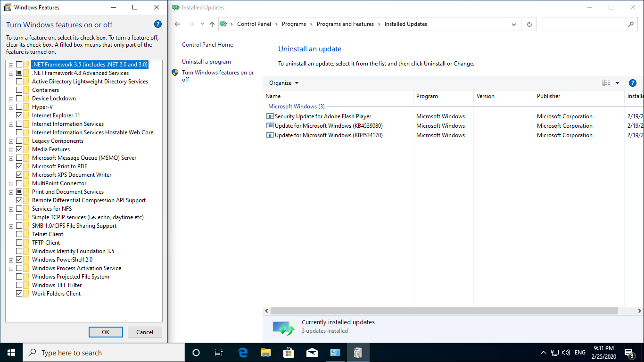644x362 pixels.
Task: Open the Windows Start menu
Action: (x=11, y=353)
